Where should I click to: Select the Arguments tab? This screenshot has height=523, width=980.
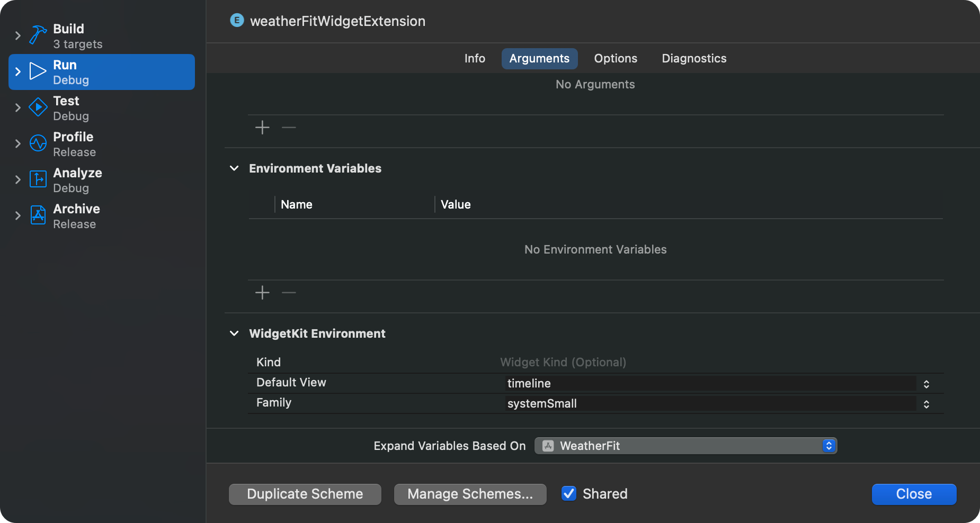539,58
